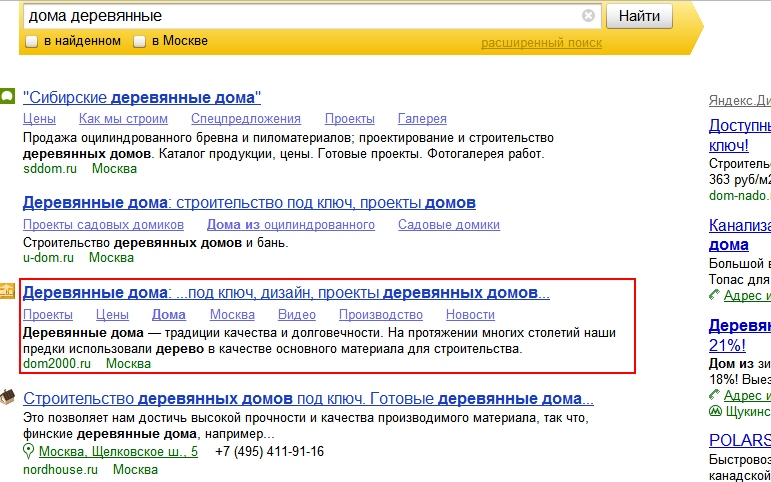Open the Цены sitelink under dom2000.ru result

tap(112, 315)
